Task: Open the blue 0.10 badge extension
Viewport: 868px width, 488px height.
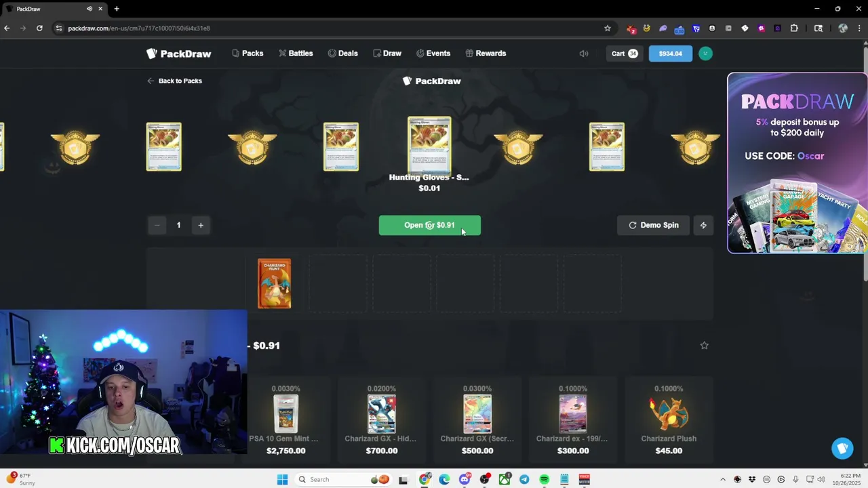Action: coord(679,28)
